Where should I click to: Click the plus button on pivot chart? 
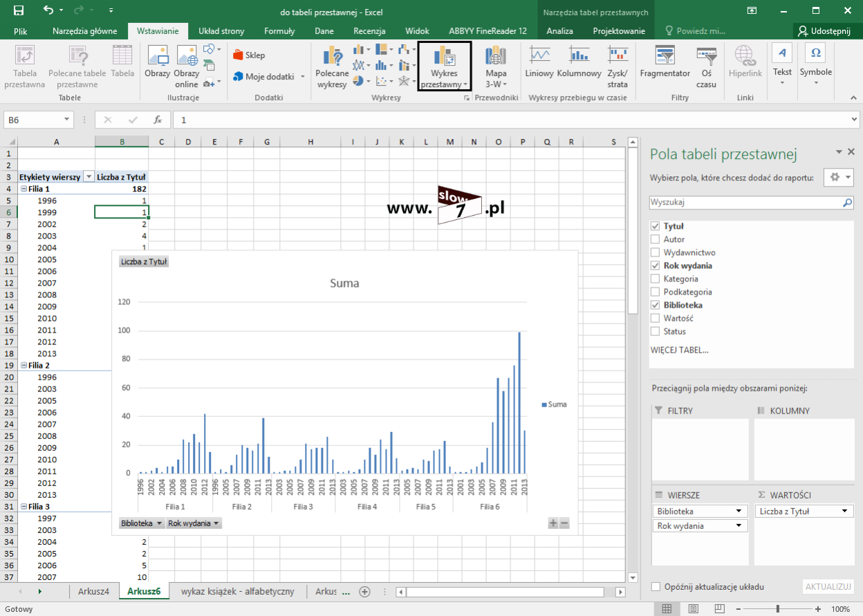[553, 523]
